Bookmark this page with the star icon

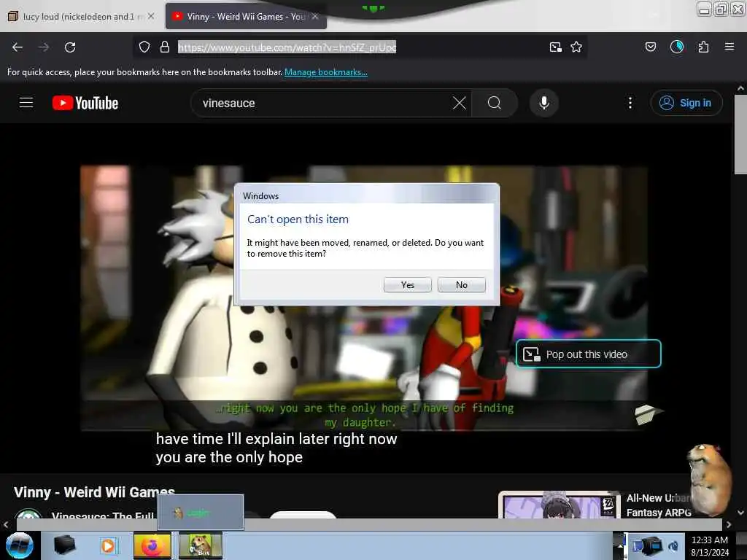click(x=576, y=47)
